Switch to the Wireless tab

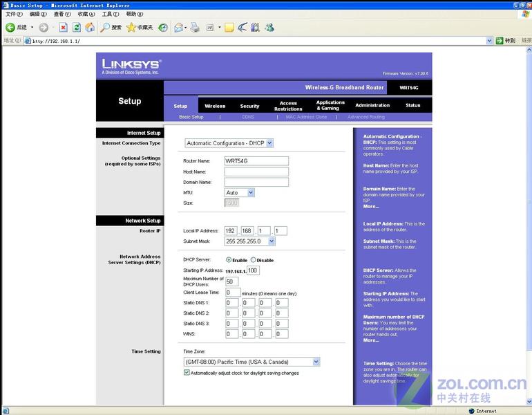(215, 106)
